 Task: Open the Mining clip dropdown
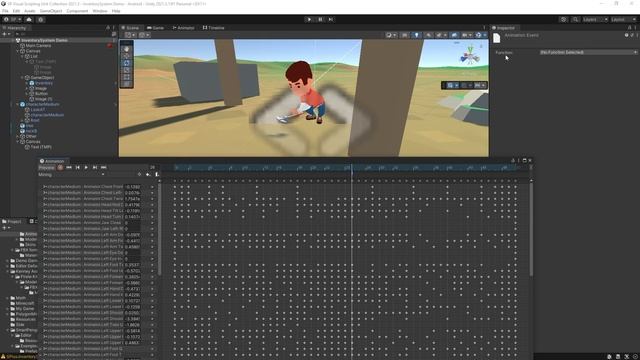pyautogui.click(x=71, y=175)
